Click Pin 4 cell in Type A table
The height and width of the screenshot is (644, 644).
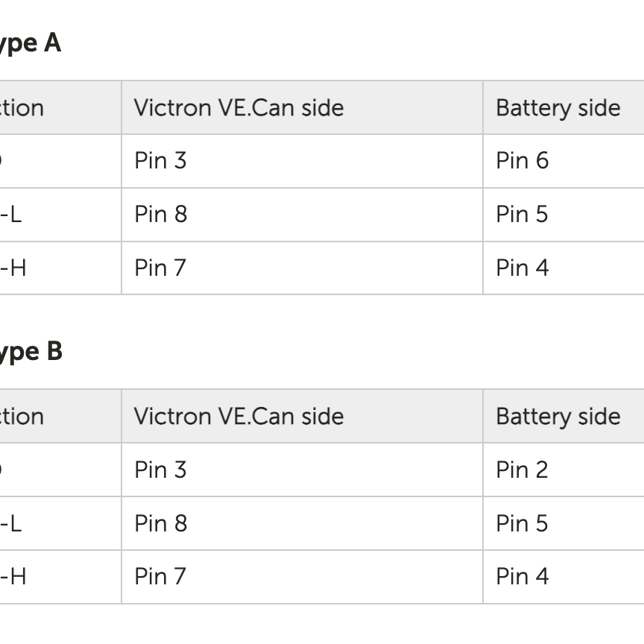[x=522, y=268]
